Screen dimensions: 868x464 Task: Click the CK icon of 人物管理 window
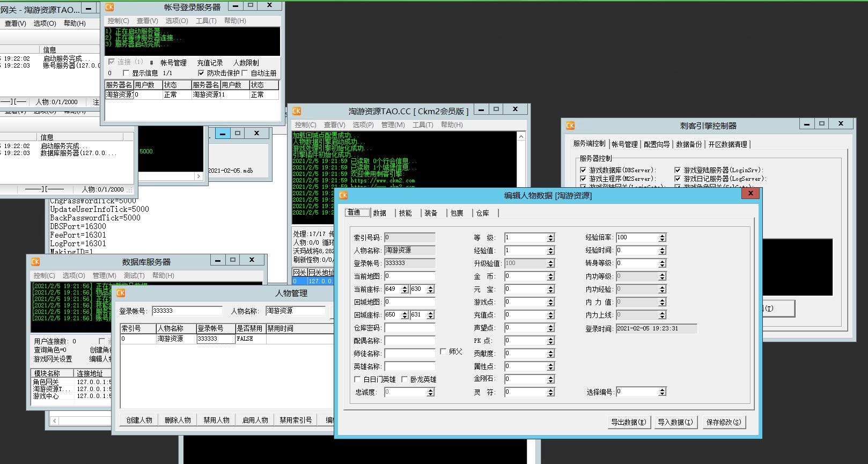[121, 293]
